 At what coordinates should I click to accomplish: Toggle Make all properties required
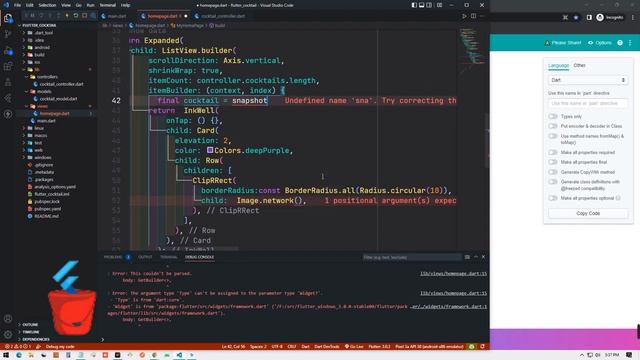coord(553,153)
